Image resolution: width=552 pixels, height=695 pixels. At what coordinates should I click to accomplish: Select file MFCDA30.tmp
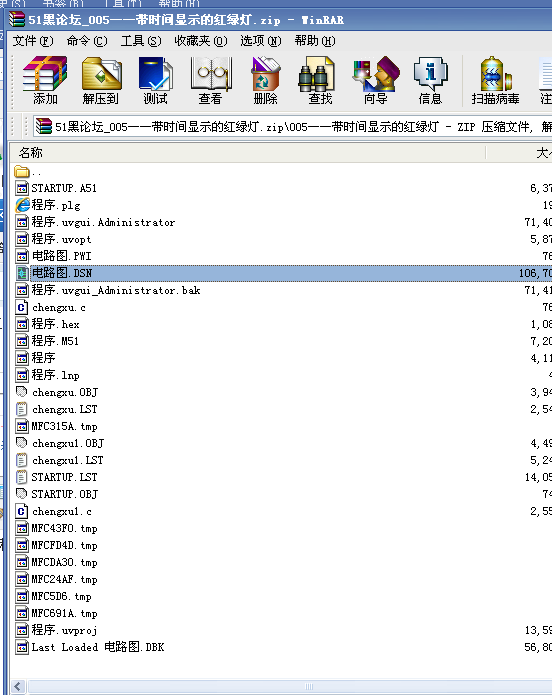64,562
